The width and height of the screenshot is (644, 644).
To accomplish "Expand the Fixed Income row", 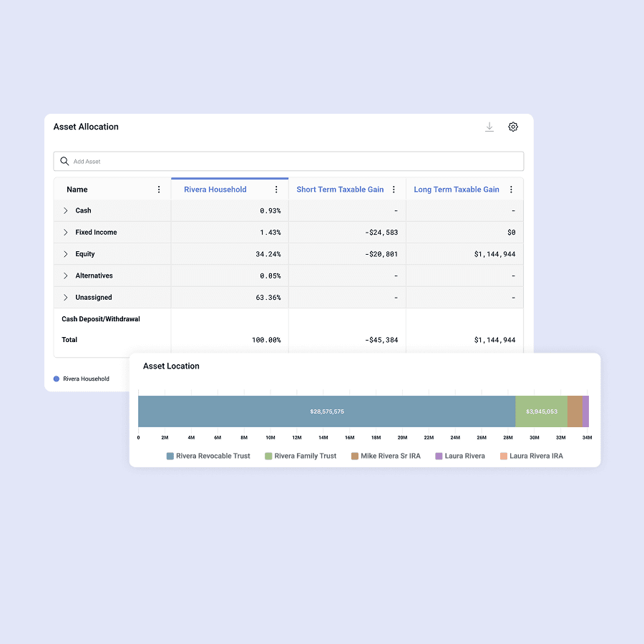I will [x=65, y=233].
